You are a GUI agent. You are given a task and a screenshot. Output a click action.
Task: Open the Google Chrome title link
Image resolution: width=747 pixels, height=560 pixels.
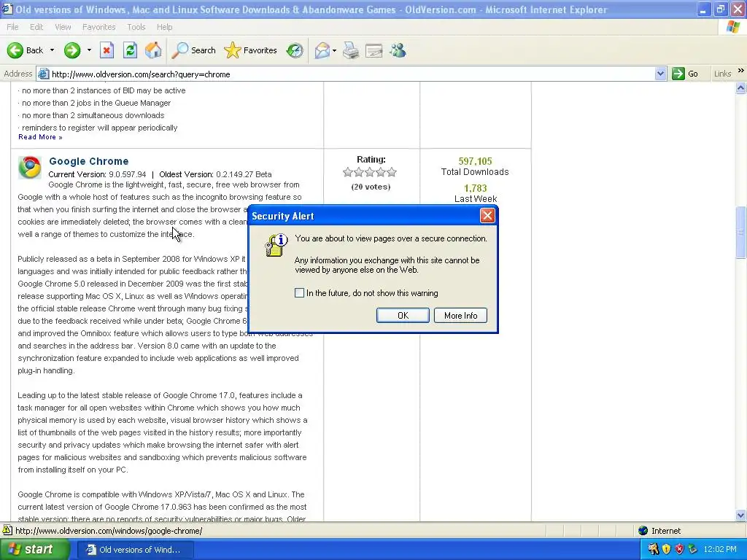(88, 161)
